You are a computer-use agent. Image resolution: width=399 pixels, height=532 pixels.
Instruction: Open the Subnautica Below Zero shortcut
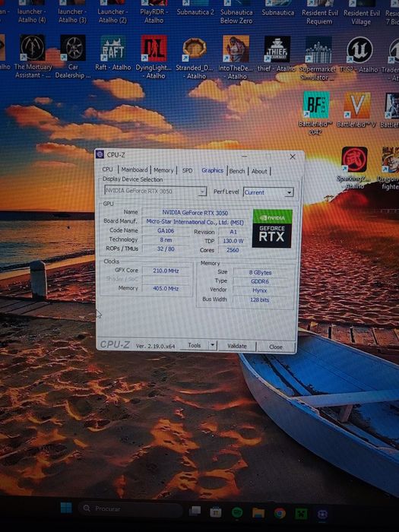point(236,11)
